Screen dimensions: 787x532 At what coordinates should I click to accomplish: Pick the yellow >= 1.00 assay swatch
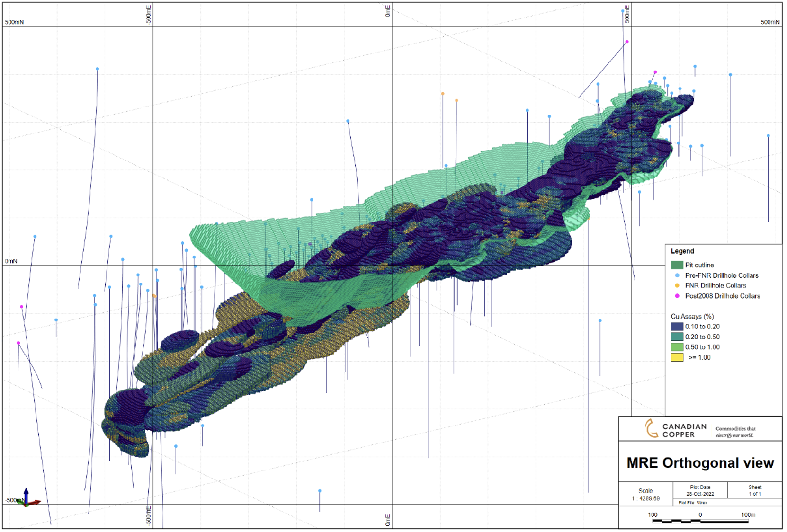(677, 358)
